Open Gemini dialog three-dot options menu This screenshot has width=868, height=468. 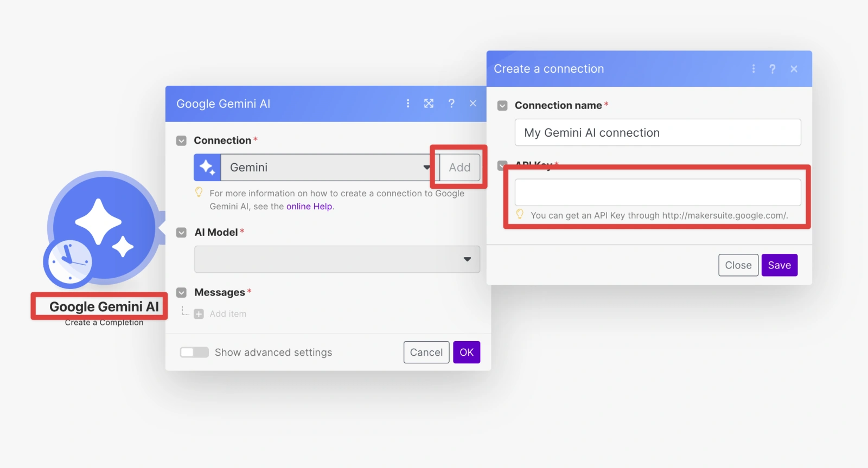(x=408, y=104)
